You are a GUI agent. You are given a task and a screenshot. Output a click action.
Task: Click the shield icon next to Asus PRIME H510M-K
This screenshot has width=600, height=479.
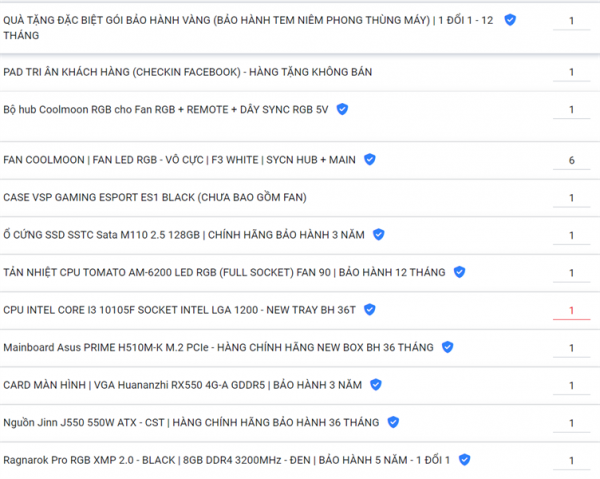pos(447,347)
